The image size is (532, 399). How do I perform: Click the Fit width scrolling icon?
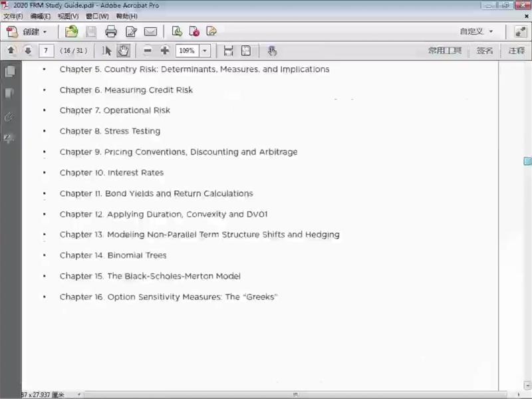(228, 51)
